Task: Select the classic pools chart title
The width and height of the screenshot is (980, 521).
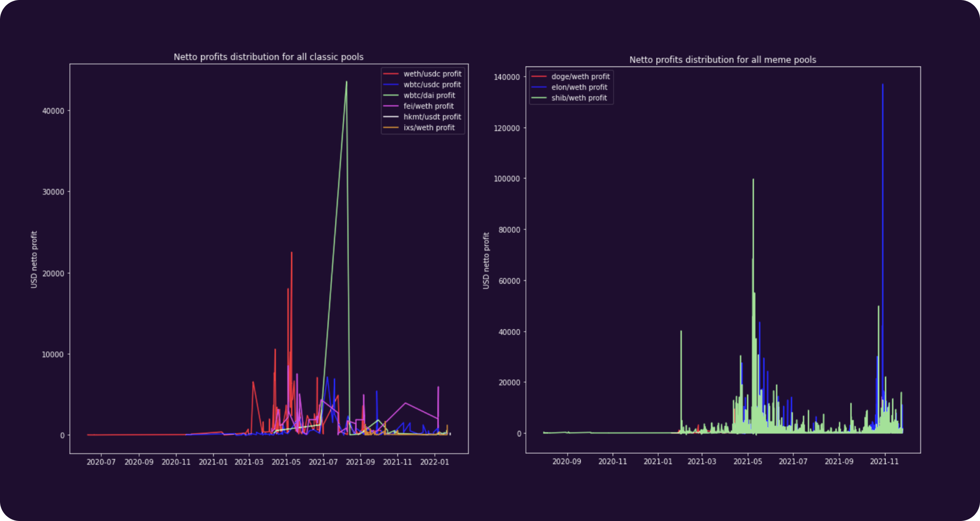Action: (x=269, y=57)
